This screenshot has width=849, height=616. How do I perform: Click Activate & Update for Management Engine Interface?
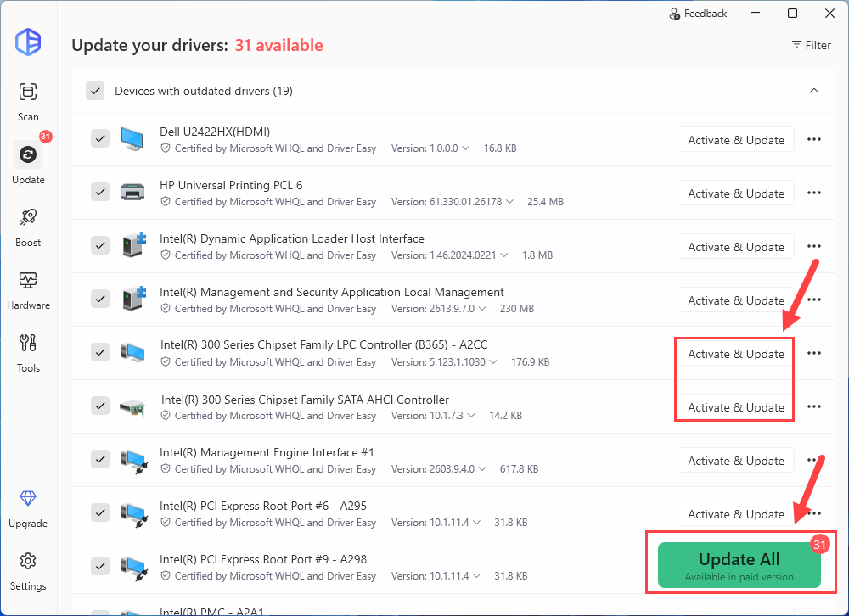coord(736,461)
